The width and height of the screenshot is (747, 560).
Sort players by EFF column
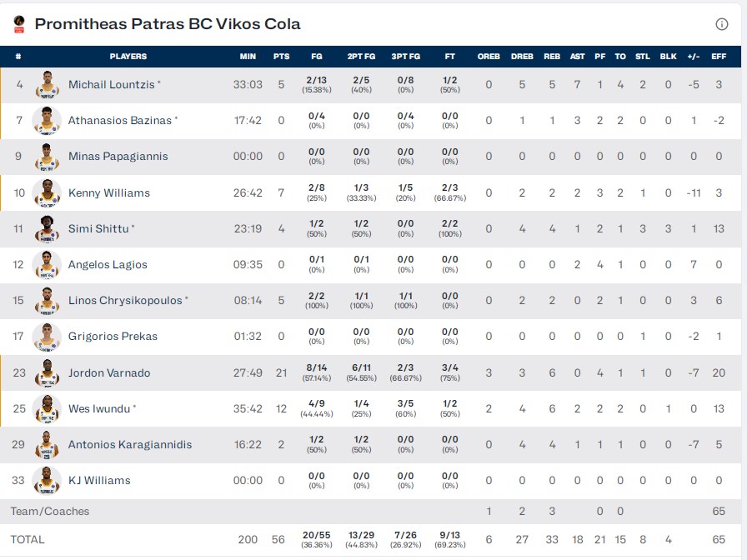(x=719, y=57)
